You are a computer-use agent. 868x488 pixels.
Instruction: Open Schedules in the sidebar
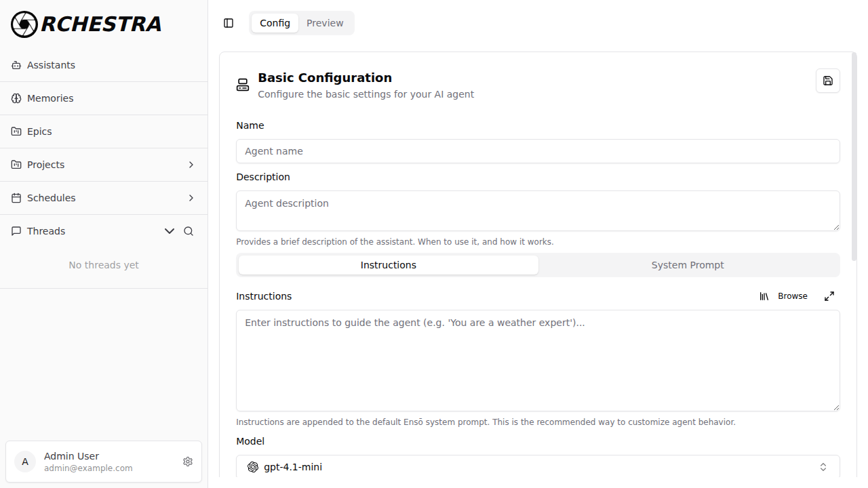coord(104,198)
